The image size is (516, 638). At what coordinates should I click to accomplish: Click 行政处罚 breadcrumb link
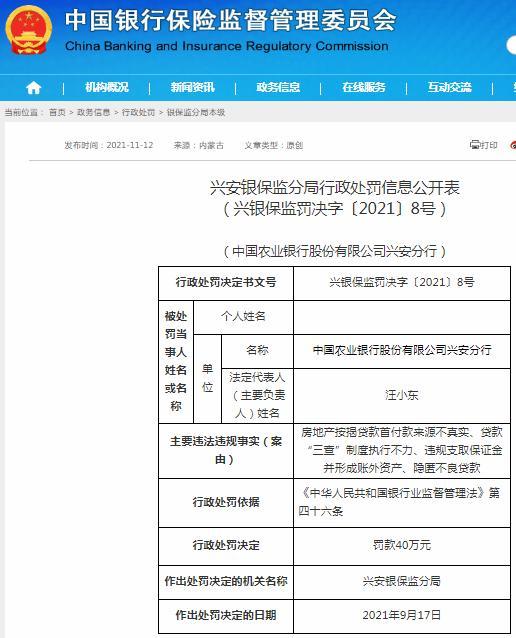(x=138, y=112)
